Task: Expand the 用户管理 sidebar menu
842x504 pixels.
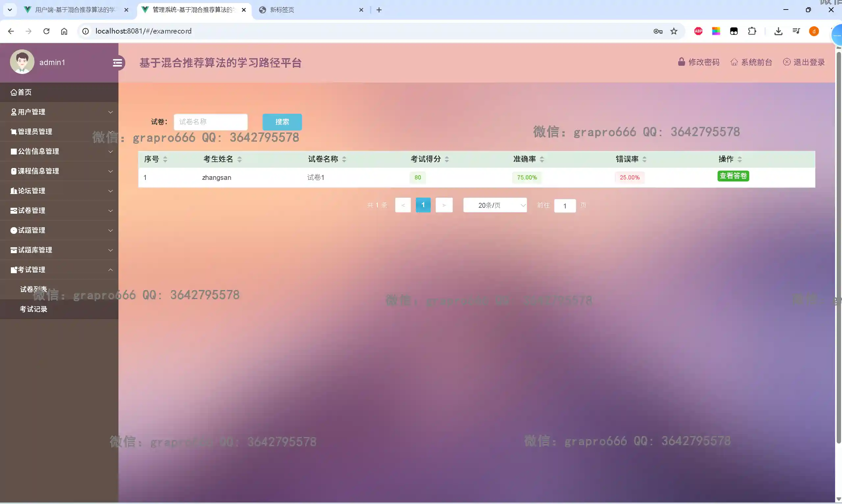Action: coord(59,112)
